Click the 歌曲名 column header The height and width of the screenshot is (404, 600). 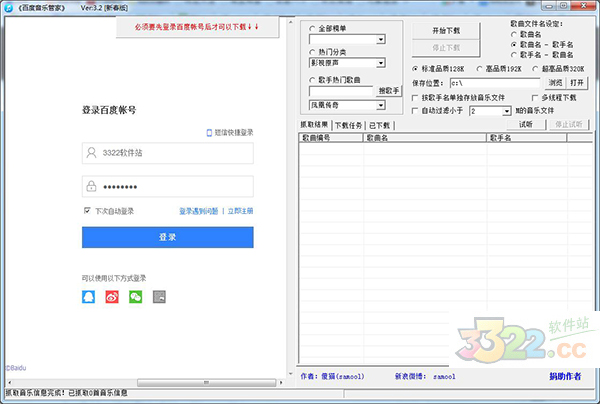tap(424, 138)
